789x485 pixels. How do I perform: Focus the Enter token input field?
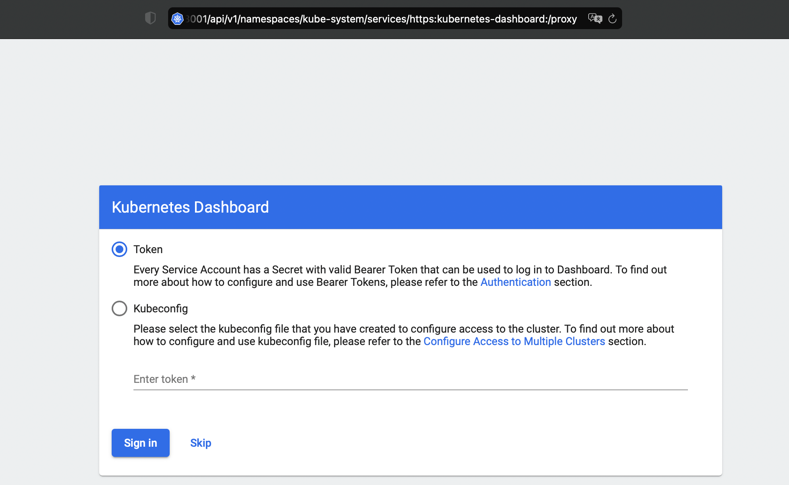coord(410,379)
